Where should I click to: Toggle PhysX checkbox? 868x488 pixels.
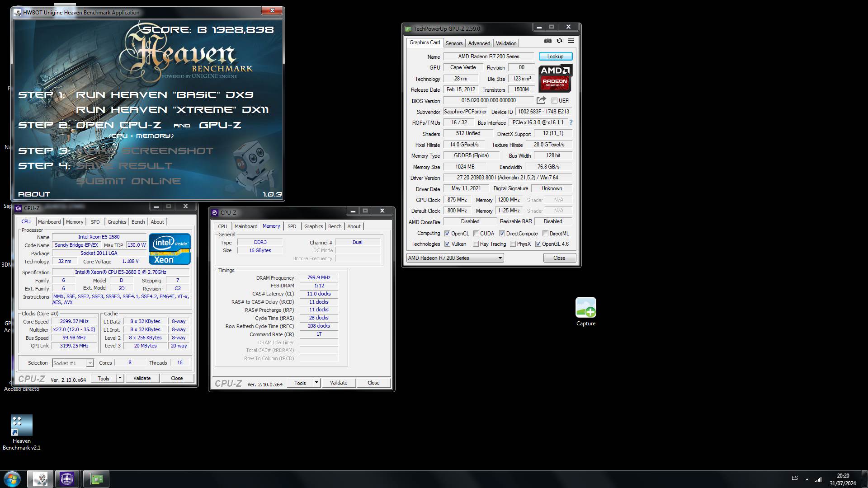click(x=513, y=244)
